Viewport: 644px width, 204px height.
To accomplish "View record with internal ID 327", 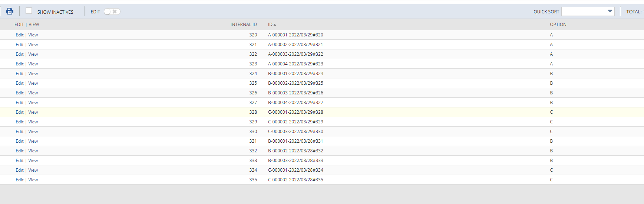I will (x=33, y=103).
